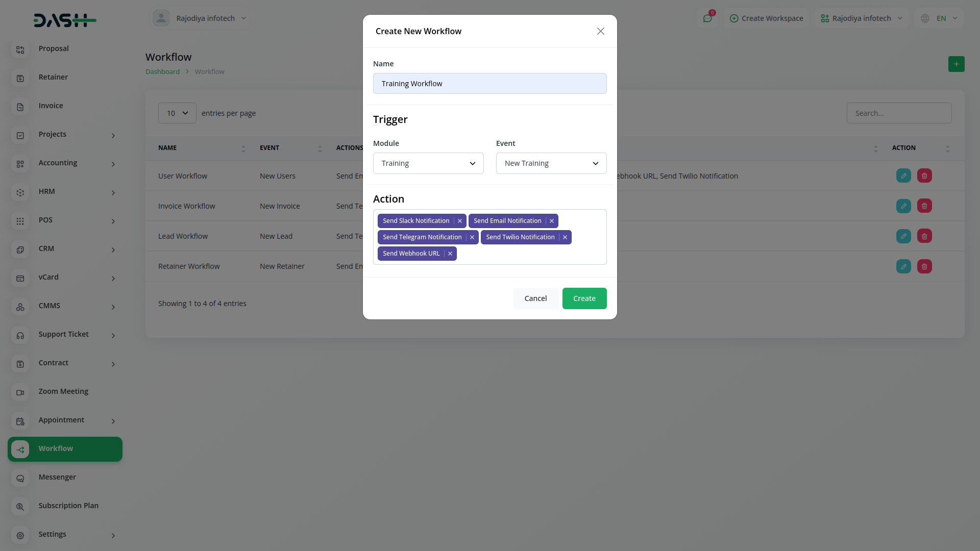
Task: Click the edit pencil icon for User Workflow
Action: tap(903, 176)
